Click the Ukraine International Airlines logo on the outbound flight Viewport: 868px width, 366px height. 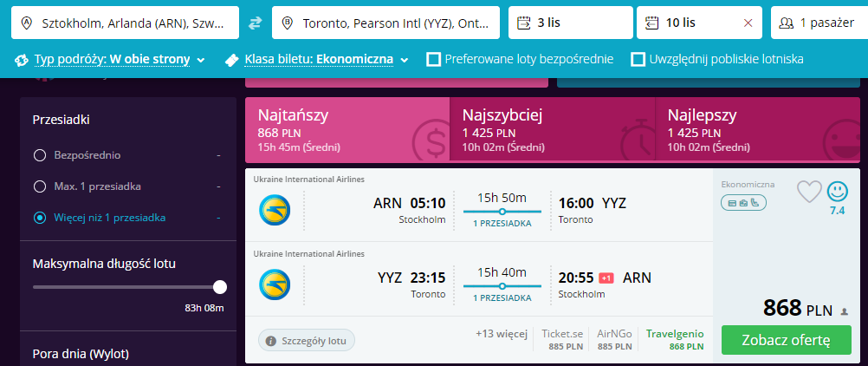[x=275, y=210]
